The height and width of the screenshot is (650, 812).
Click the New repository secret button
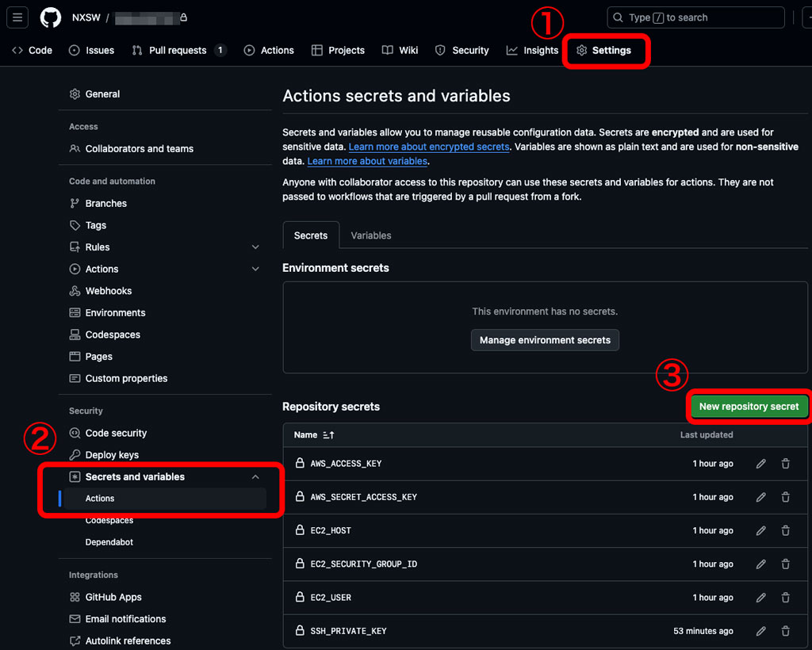[749, 406]
